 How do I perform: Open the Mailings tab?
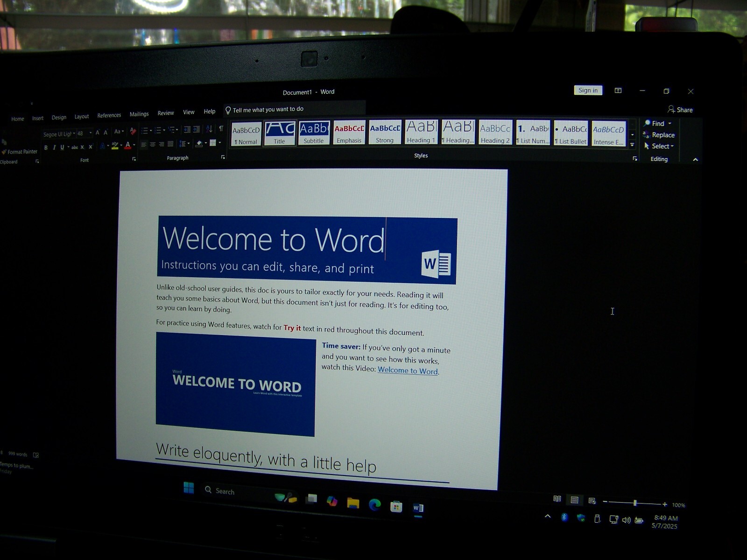click(139, 114)
